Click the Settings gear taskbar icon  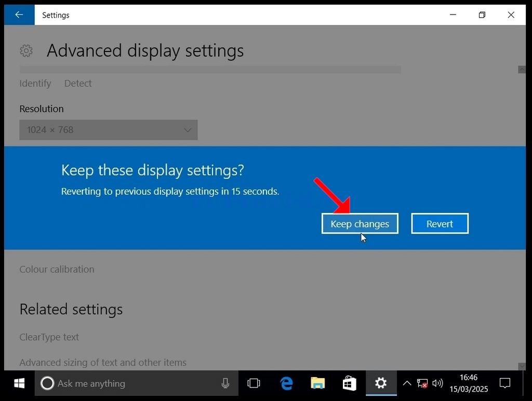[381, 383]
